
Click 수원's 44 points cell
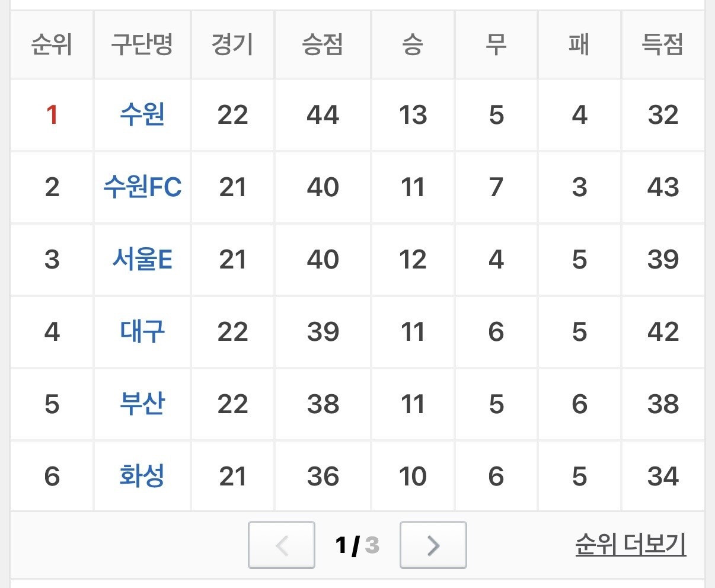tap(323, 115)
